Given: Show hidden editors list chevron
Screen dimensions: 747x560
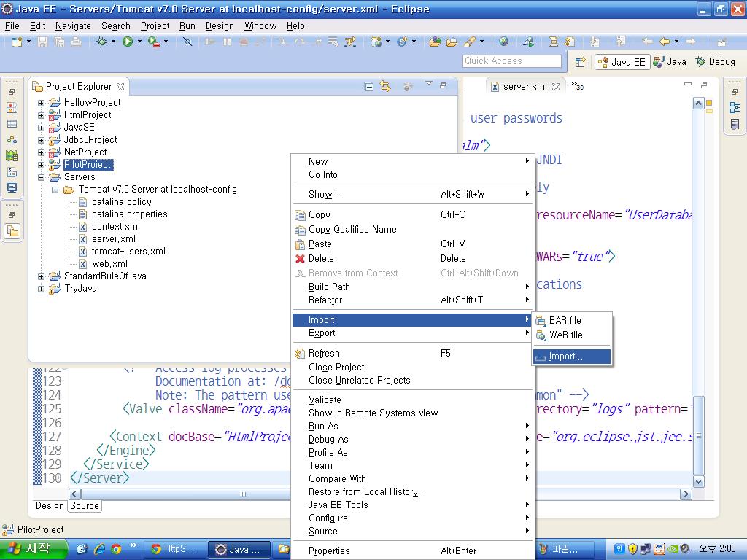Looking at the screenshot, I should tap(577, 86).
